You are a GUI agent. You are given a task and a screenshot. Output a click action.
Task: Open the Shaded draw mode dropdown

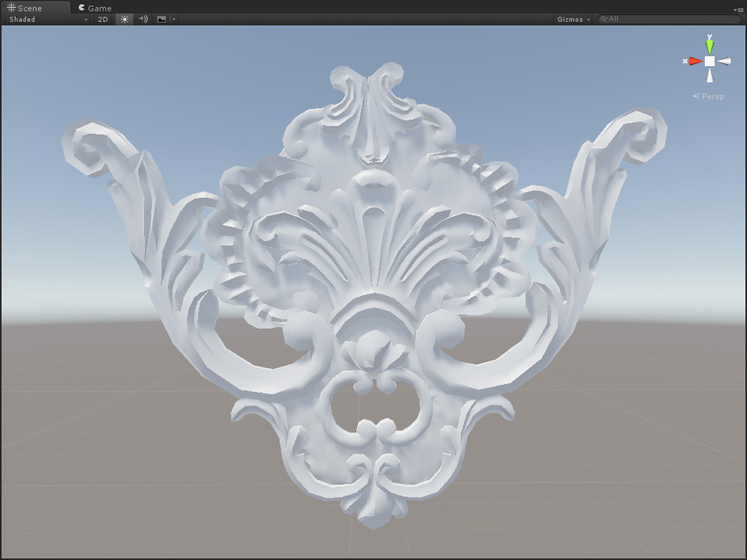click(47, 18)
